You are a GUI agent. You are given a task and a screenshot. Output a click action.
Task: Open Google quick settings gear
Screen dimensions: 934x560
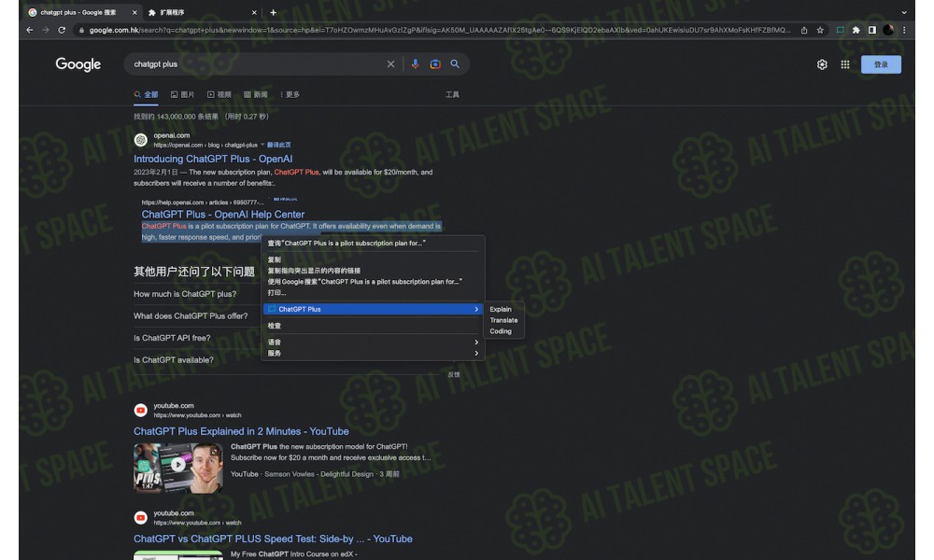tap(822, 64)
